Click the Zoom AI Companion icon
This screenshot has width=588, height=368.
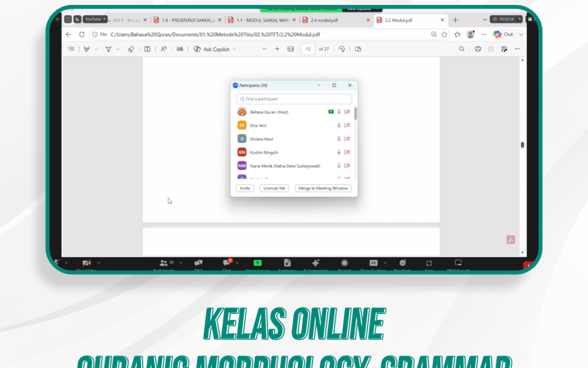316,264
